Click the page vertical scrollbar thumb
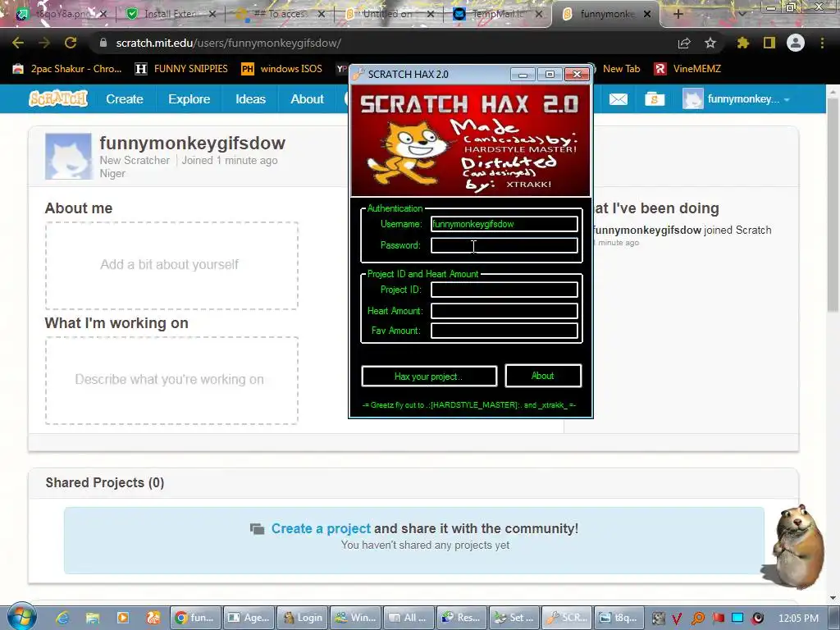Screen dimensions: 840x630 point(833,203)
